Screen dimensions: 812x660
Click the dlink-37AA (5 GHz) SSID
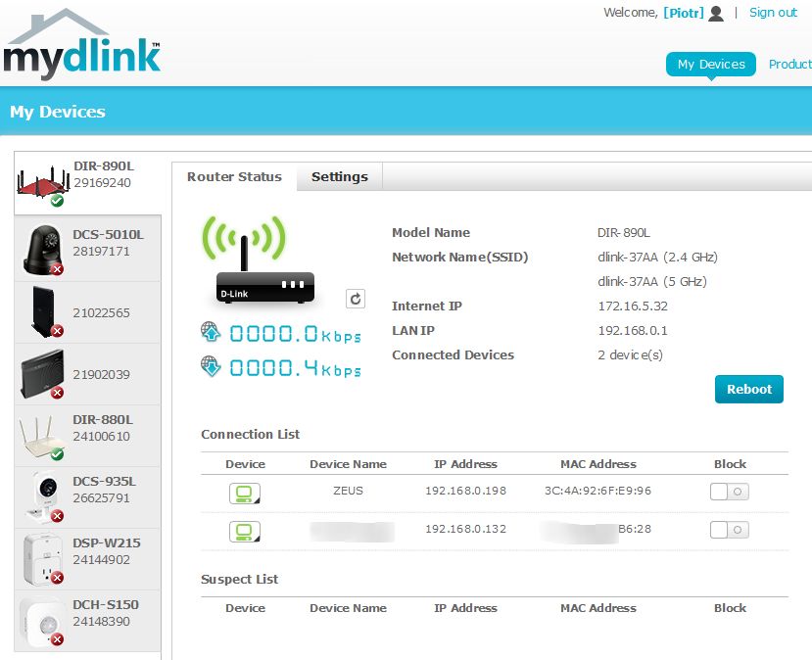tap(652, 282)
